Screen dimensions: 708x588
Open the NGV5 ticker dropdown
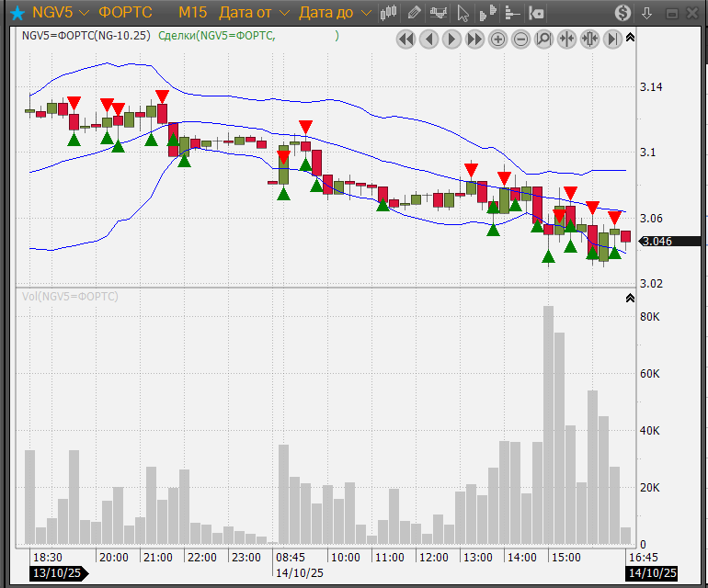coord(61,13)
